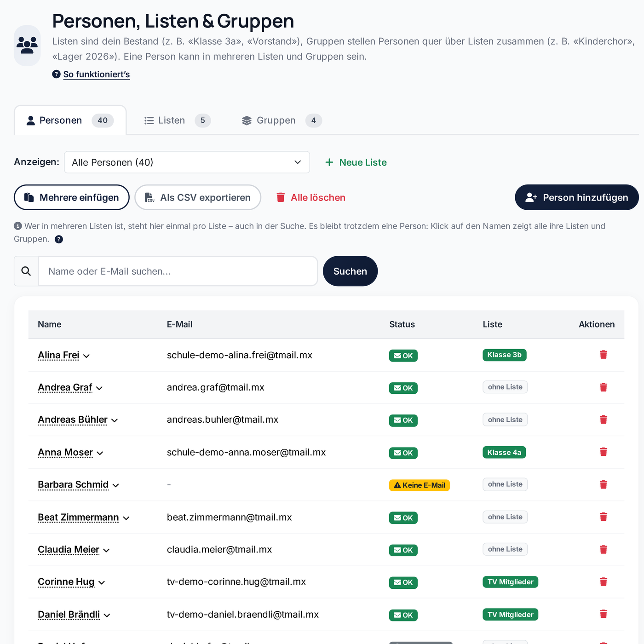
Task: Delete Andreas Bühler using trash icon
Action: coord(604,420)
